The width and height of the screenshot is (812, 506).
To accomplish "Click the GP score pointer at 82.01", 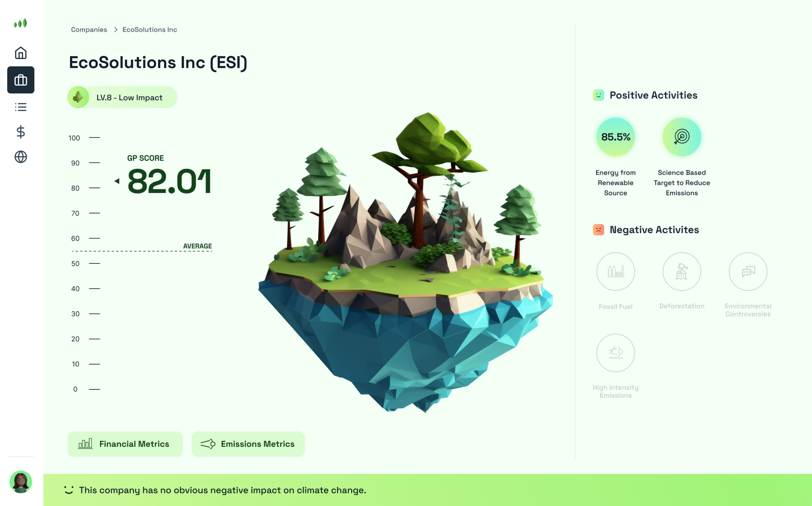I will [117, 181].
